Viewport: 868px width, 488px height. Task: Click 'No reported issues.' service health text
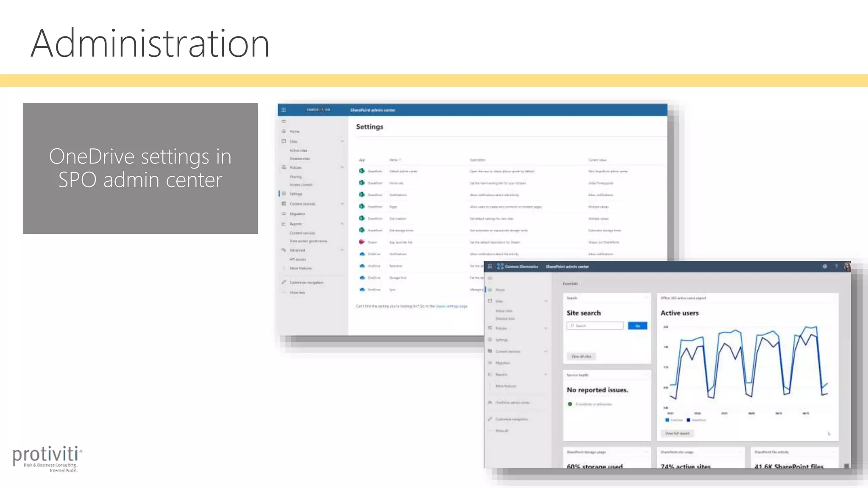tap(597, 390)
